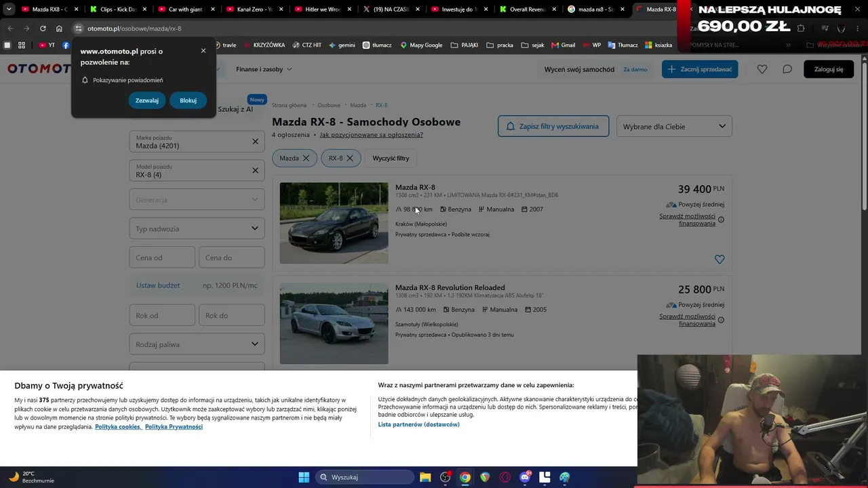Show financing info icon for 25 800 PLN listing
The height and width of the screenshot is (488, 868).
pos(721,320)
